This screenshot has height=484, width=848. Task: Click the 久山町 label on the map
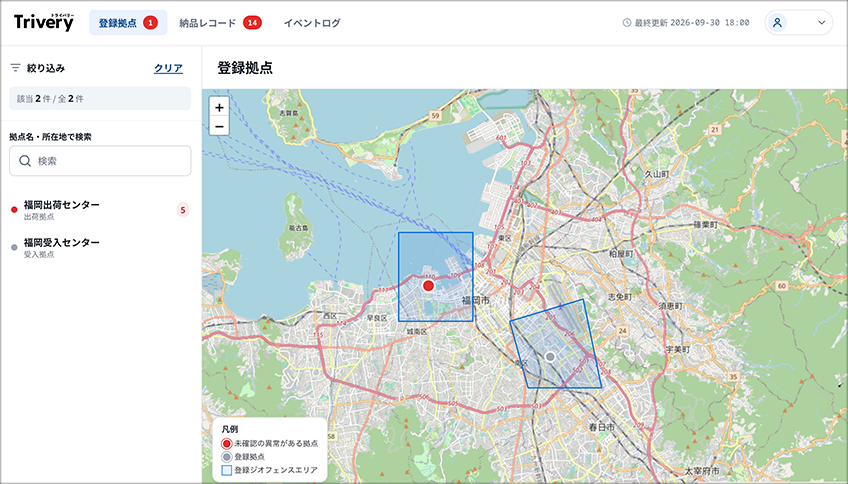[657, 174]
